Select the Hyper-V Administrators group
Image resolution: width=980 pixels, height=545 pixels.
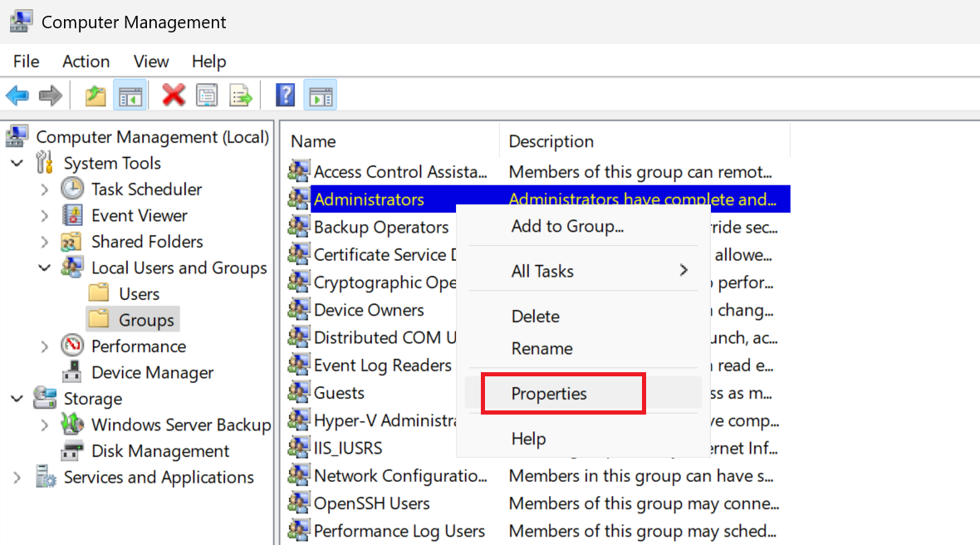coord(385,420)
